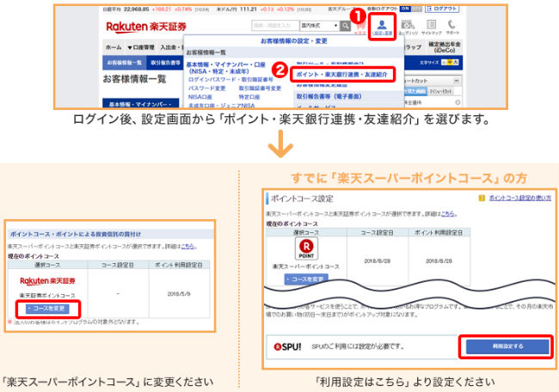Click こちら link in the ポイントコース設定 panel
The image size is (559, 392).
[448, 214]
